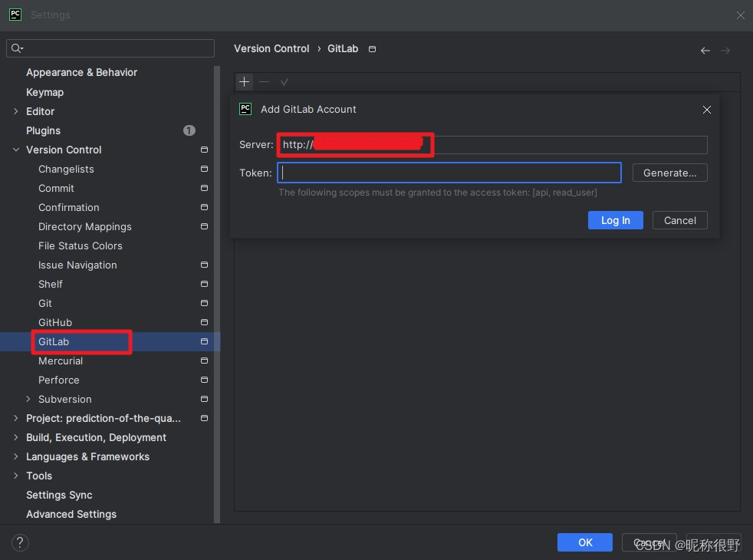Select Commit settings item

[56, 188]
